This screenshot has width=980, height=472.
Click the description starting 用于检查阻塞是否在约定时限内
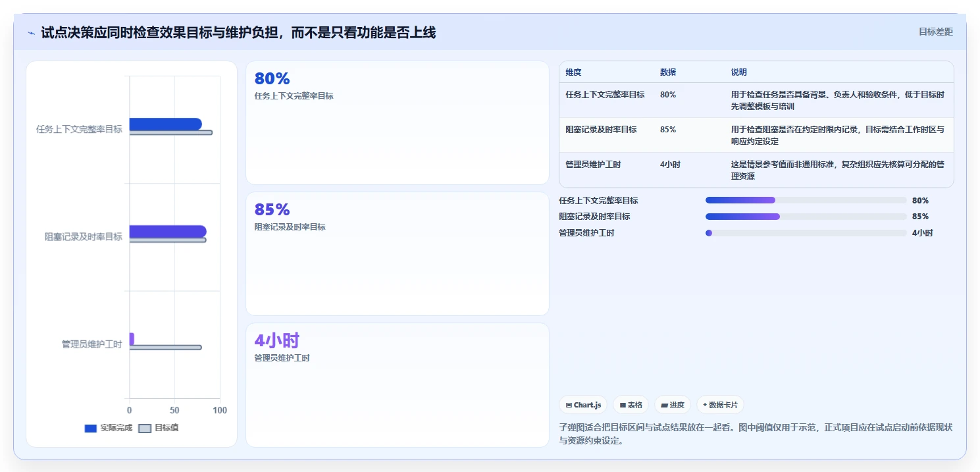coord(837,136)
